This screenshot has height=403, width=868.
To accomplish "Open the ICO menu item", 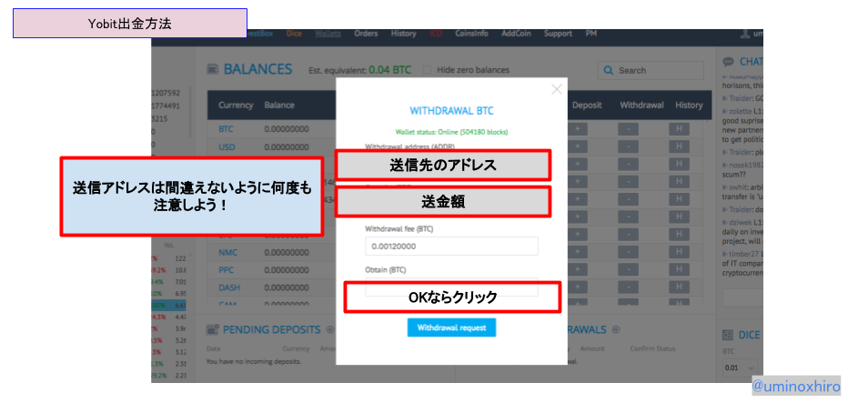I will click(x=436, y=34).
